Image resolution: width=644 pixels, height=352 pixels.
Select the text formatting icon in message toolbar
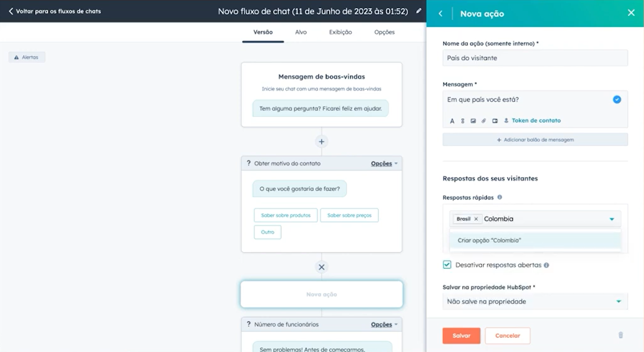click(452, 120)
